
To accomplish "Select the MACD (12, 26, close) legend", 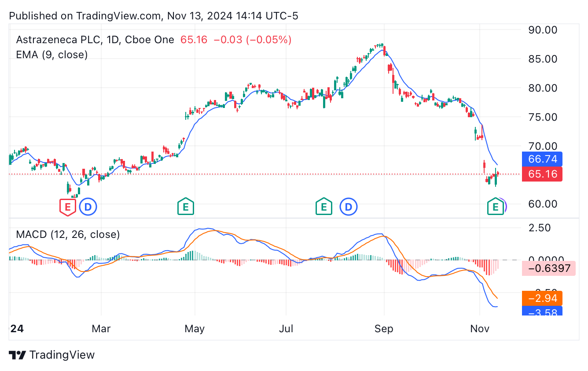I will point(68,234).
